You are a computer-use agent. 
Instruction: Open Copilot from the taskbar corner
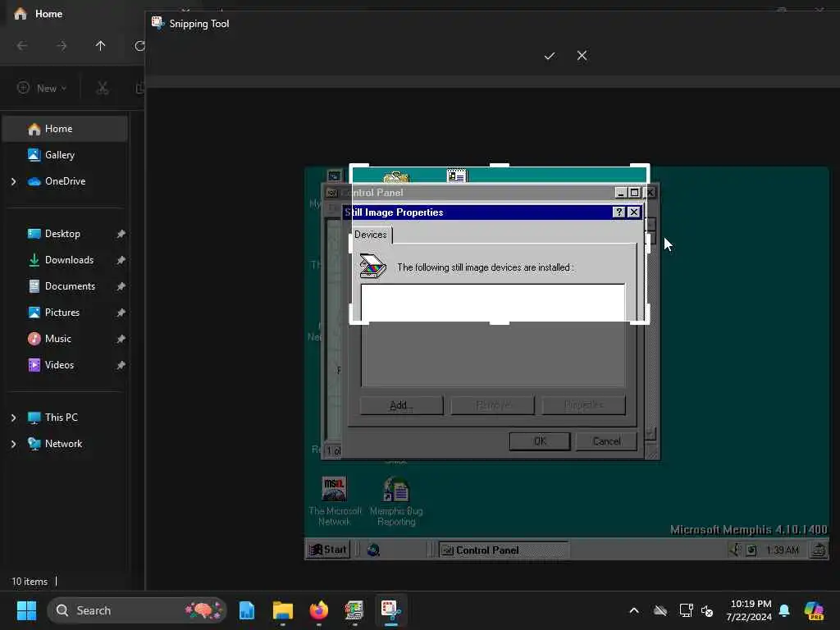point(814,610)
